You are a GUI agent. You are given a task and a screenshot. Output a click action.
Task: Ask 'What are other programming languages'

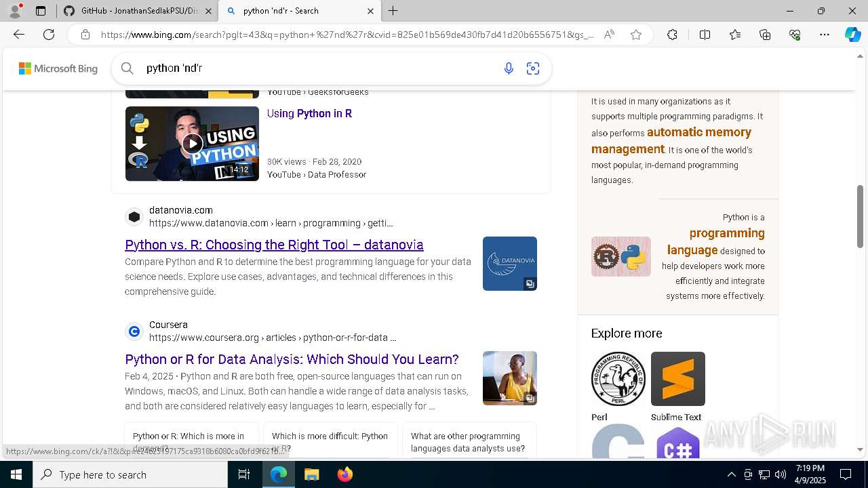pyautogui.click(x=469, y=441)
